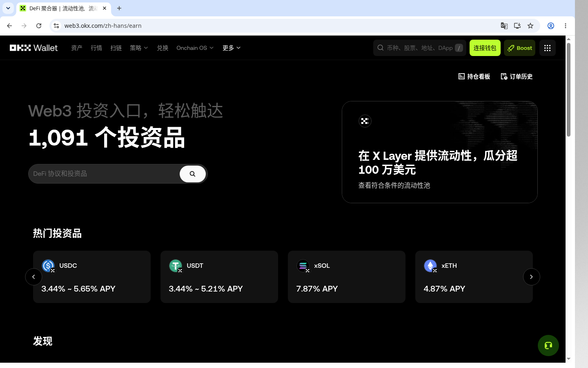Select the DeFi 聚合器 browser tab
This screenshot has width=588, height=368.
63,8
